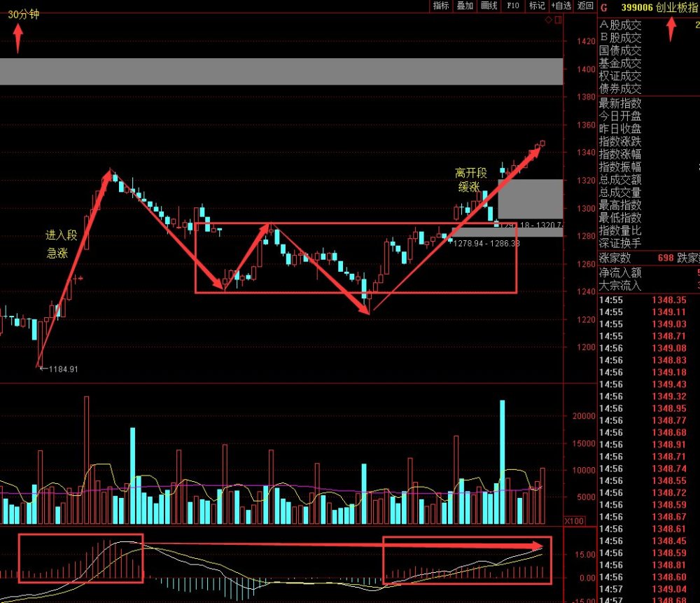This screenshot has height=603, width=700.
Task: Click the 总成交量 label
Action: coord(620,193)
